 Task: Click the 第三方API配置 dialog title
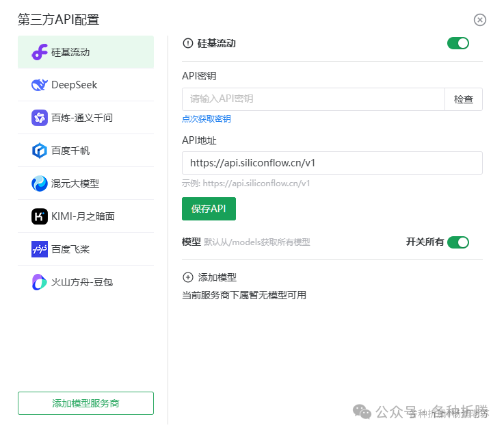pyautogui.click(x=59, y=20)
